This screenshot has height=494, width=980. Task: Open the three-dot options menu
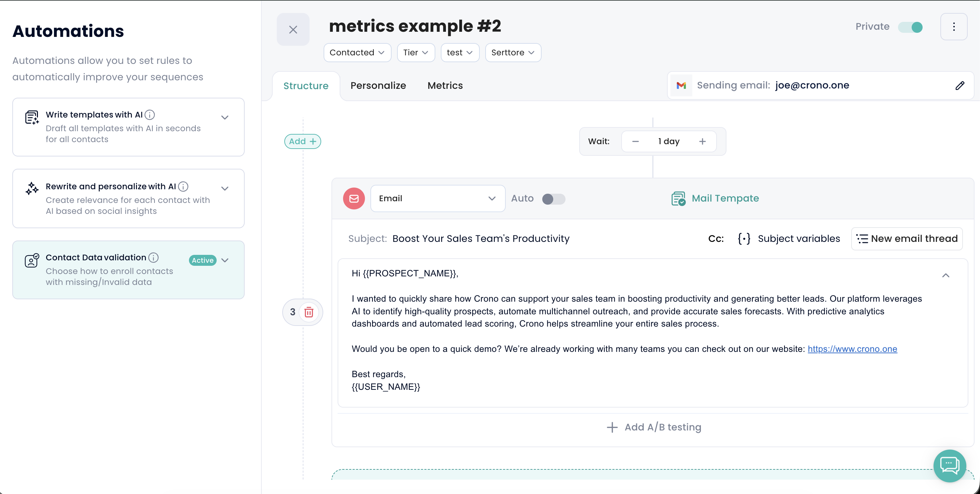coord(953,27)
